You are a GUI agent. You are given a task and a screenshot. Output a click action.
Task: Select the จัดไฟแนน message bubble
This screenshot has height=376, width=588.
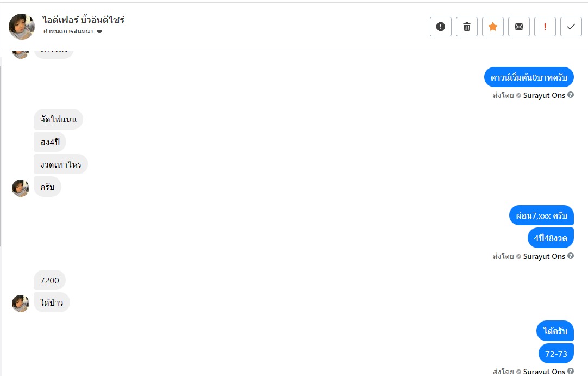[x=58, y=120]
